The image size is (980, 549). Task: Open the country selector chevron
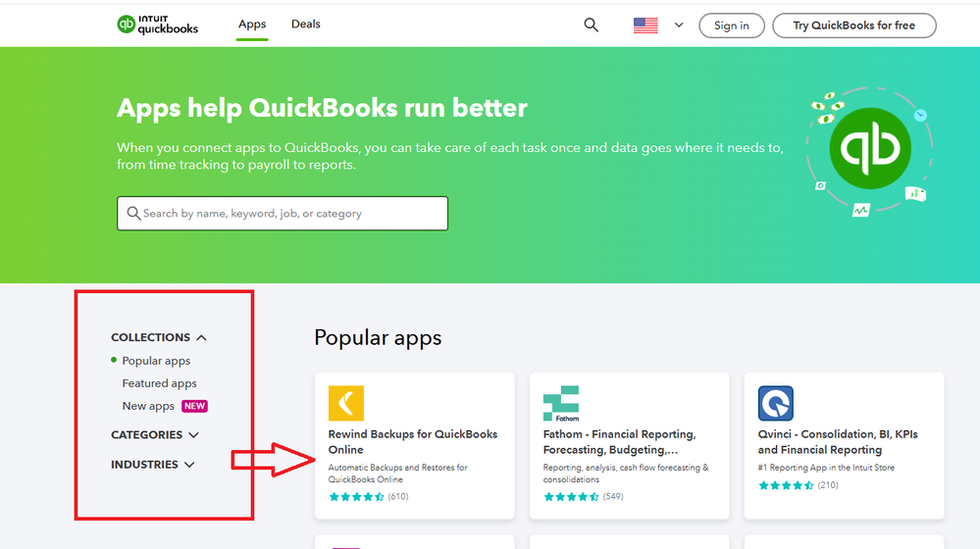[679, 25]
